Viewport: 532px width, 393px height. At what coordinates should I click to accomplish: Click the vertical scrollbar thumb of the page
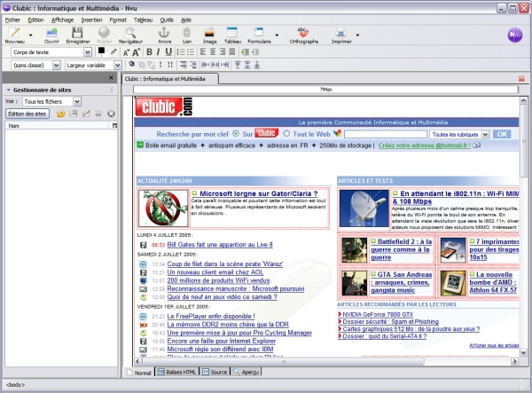pyautogui.click(x=523, y=140)
